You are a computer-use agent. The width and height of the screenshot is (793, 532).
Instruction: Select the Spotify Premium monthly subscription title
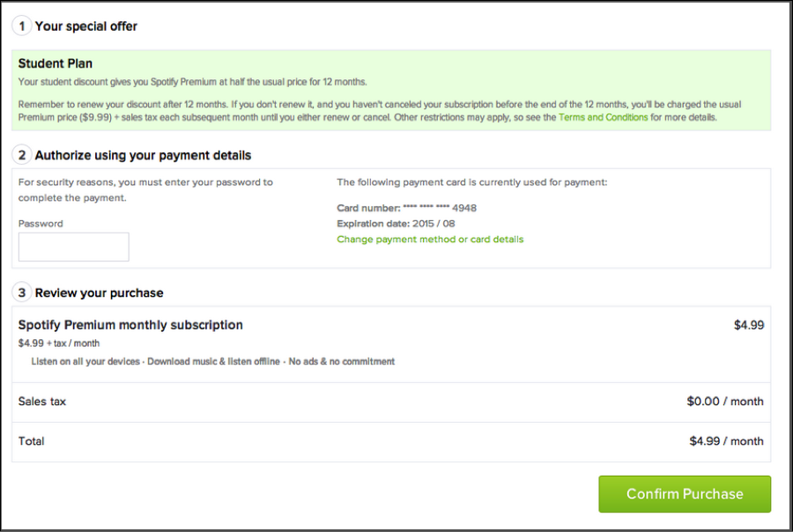click(x=130, y=325)
